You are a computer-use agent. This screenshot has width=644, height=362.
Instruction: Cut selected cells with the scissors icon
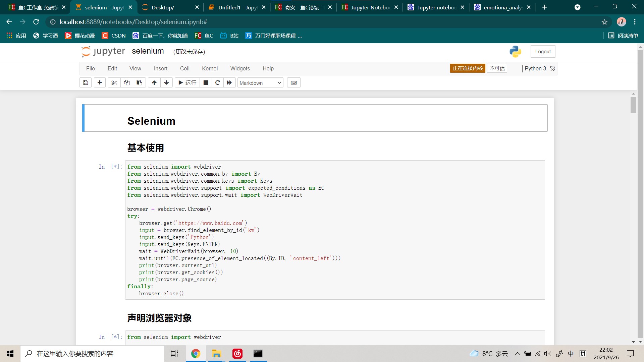point(114,82)
